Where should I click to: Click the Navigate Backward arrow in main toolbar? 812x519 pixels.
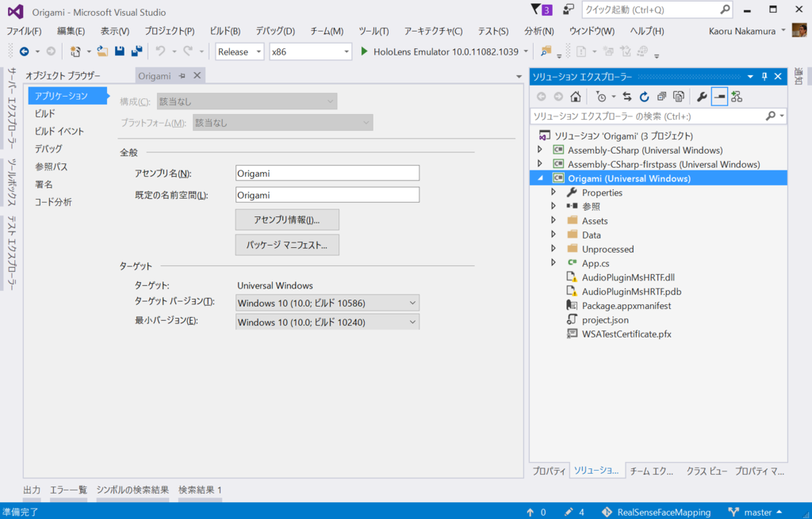(24, 52)
